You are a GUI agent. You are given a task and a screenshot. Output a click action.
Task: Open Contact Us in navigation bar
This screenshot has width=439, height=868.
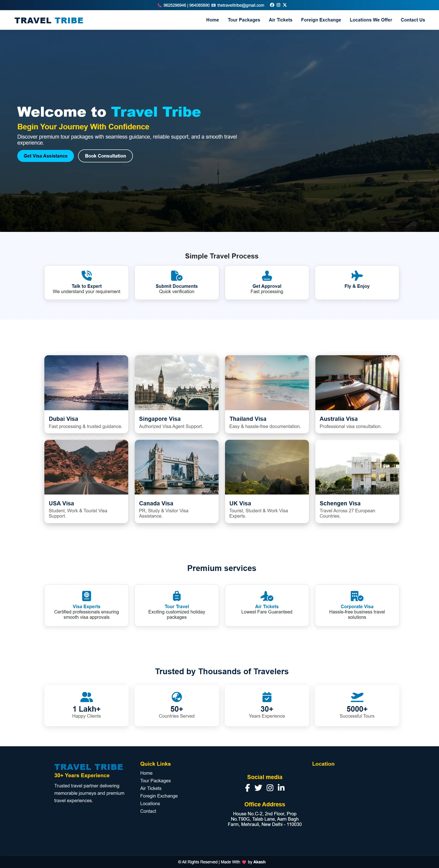pyautogui.click(x=413, y=20)
